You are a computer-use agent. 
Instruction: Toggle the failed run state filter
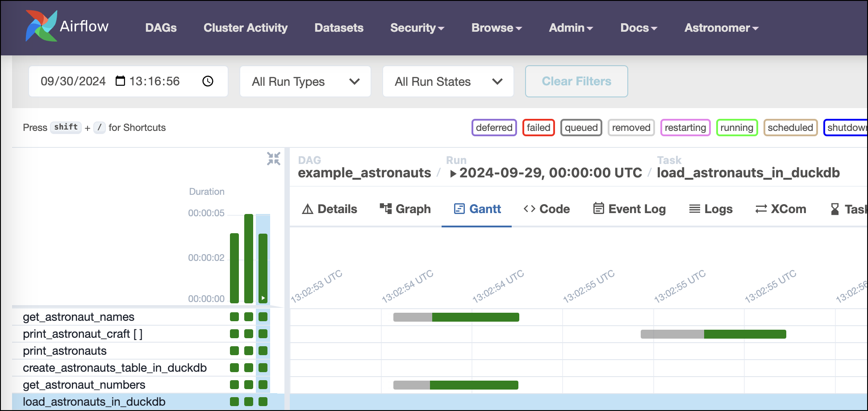point(538,127)
